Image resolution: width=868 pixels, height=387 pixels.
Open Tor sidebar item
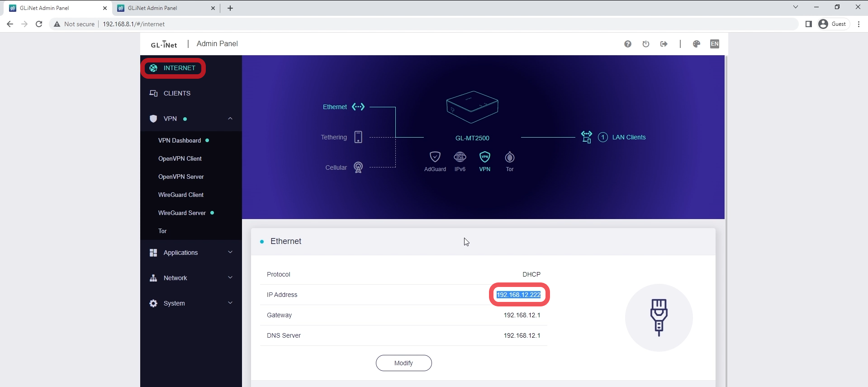pyautogui.click(x=191, y=231)
